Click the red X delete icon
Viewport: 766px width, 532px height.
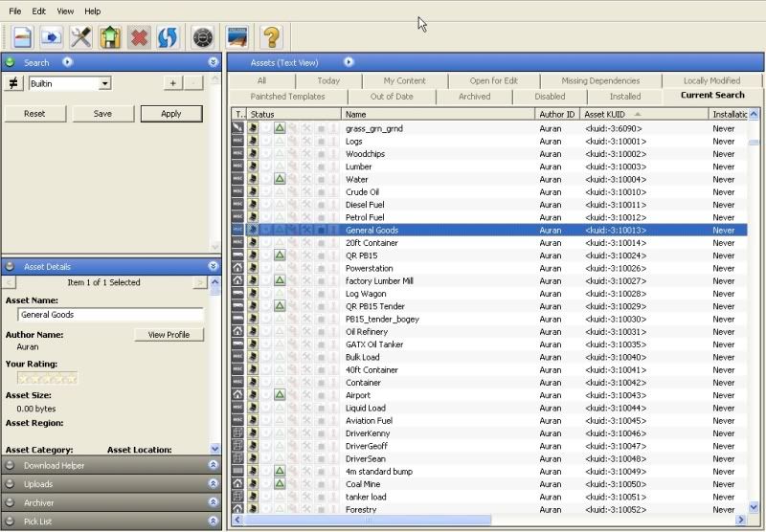click(x=140, y=37)
